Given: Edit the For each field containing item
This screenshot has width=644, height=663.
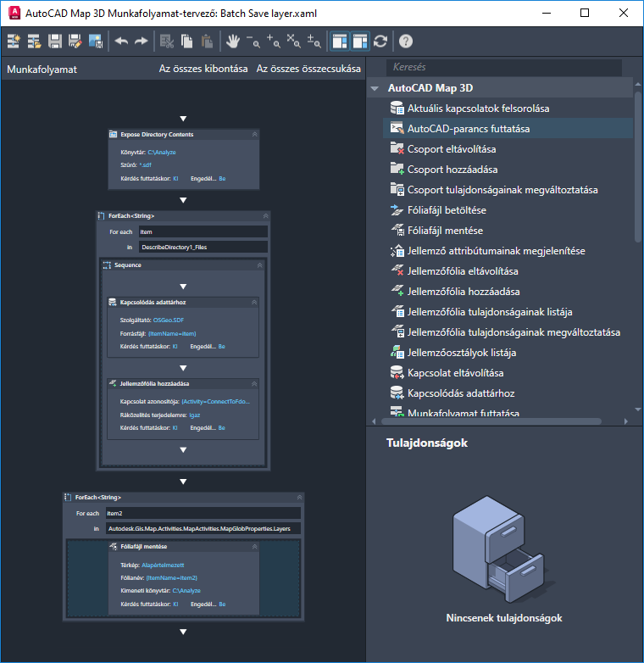Looking at the screenshot, I should coord(203,231).
